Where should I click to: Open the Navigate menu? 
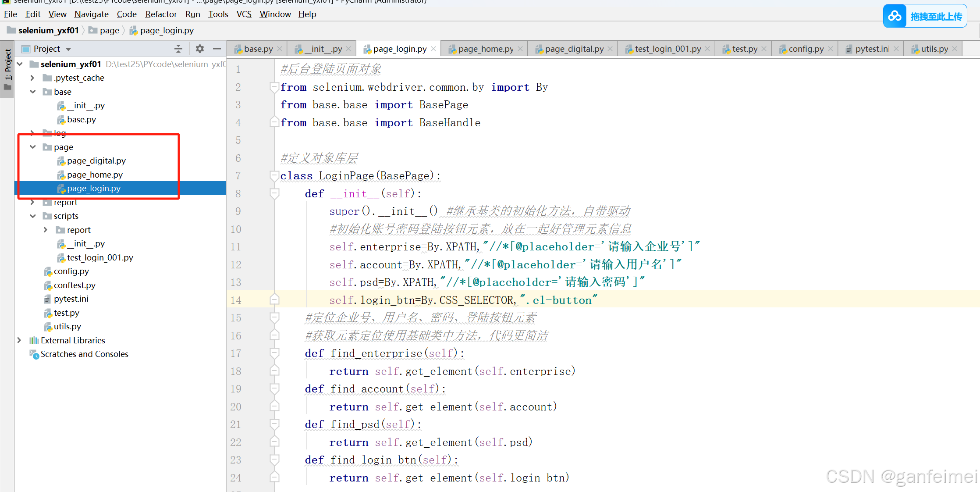tap(92, 14)
